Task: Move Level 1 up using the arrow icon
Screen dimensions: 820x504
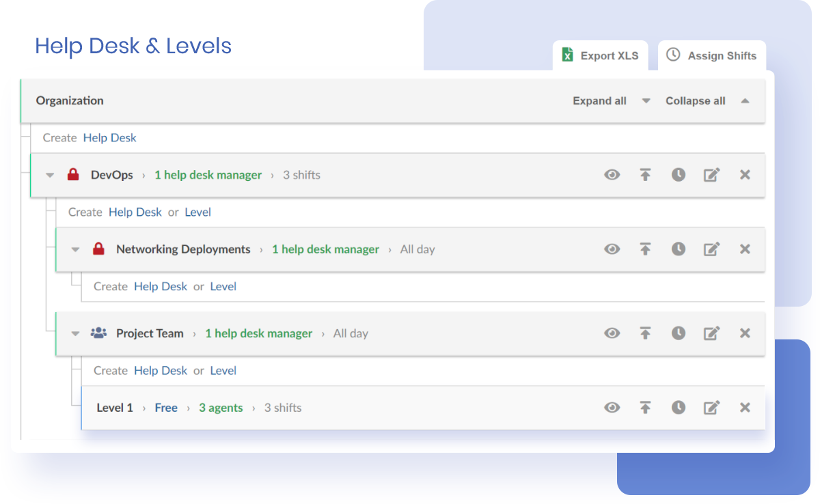Action: pos(645,407)
